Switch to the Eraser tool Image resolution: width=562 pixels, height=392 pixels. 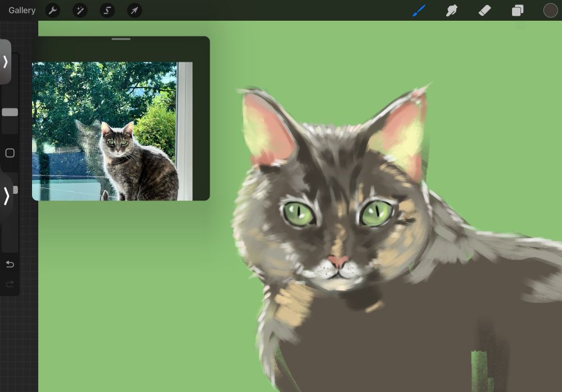click(x=484, y=10)
